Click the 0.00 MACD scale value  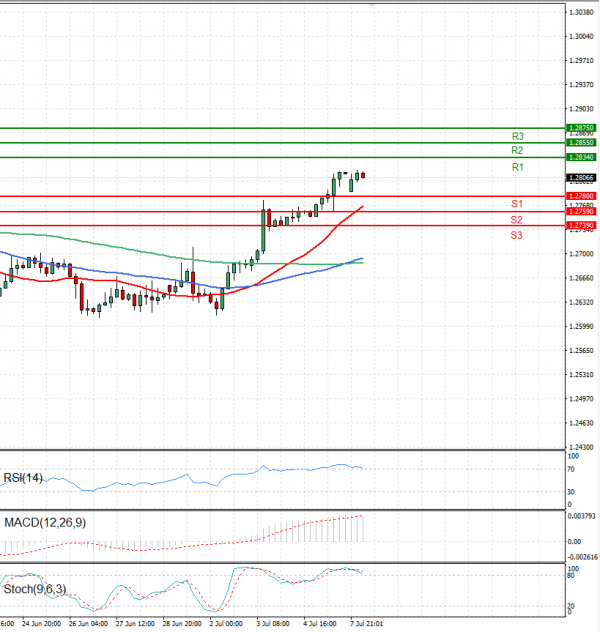point(574,542)
